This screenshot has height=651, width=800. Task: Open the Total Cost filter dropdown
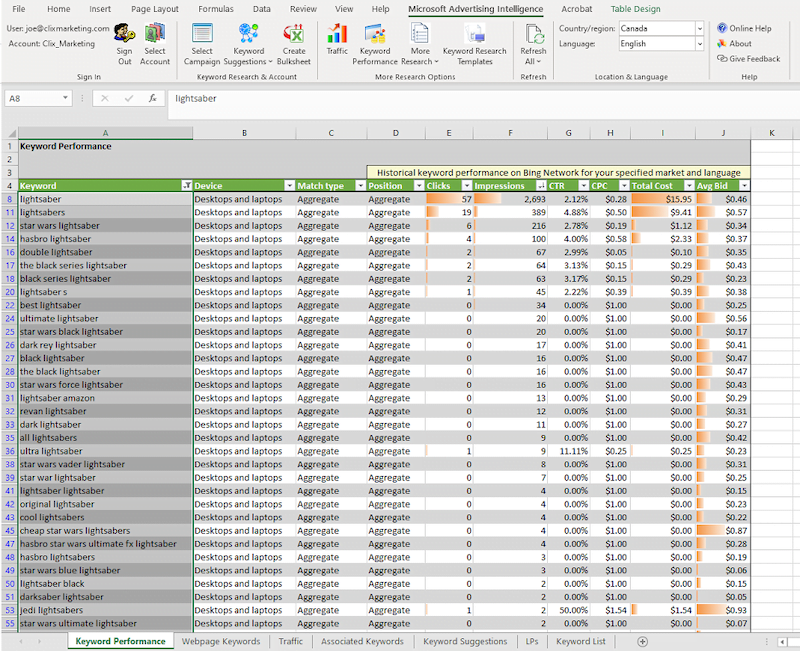pyautogui.click(x=689, y=186)
